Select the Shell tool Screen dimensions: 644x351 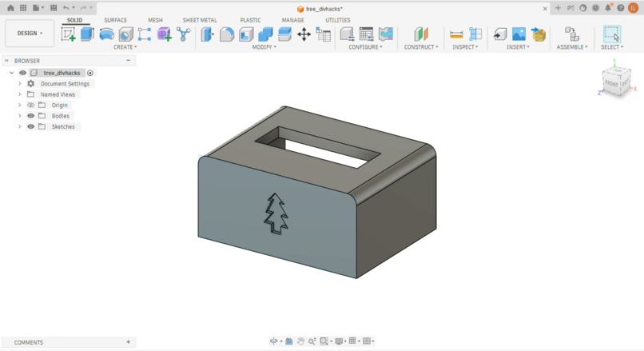(x=246, y=34)
